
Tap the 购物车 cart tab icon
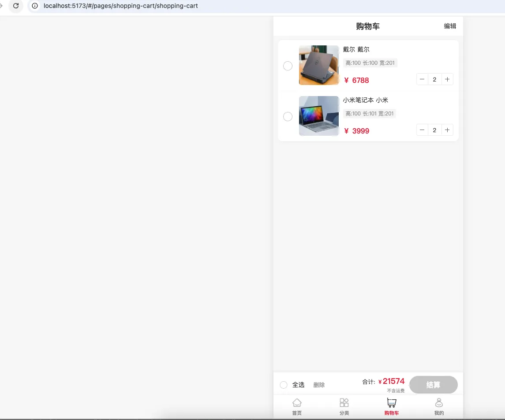pyautogui.click(x=391, y=403)
